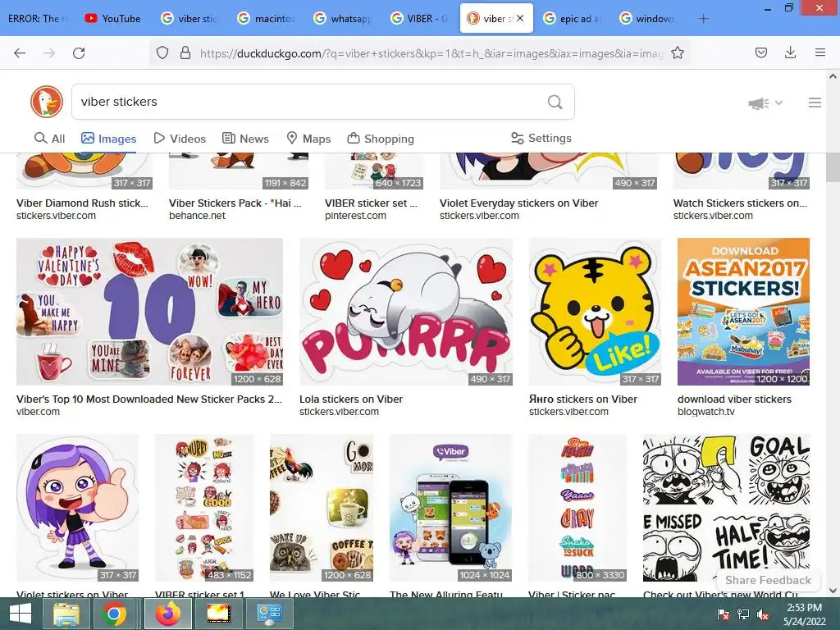
Task: Open the Lola PURRRR sticker image
Action: click(406, 312)
